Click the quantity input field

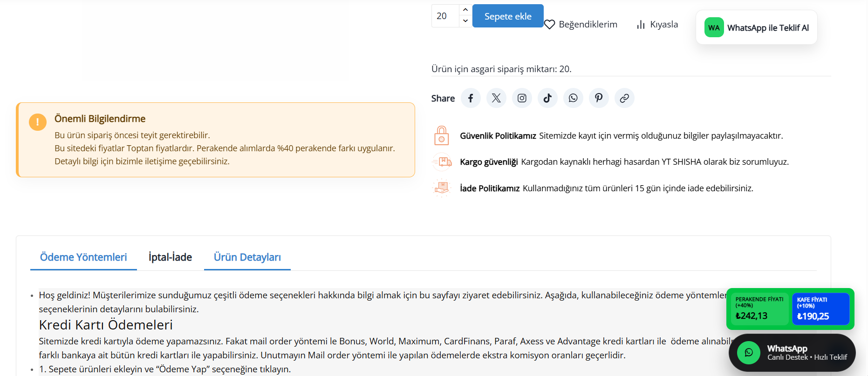(x=445, y=16)
